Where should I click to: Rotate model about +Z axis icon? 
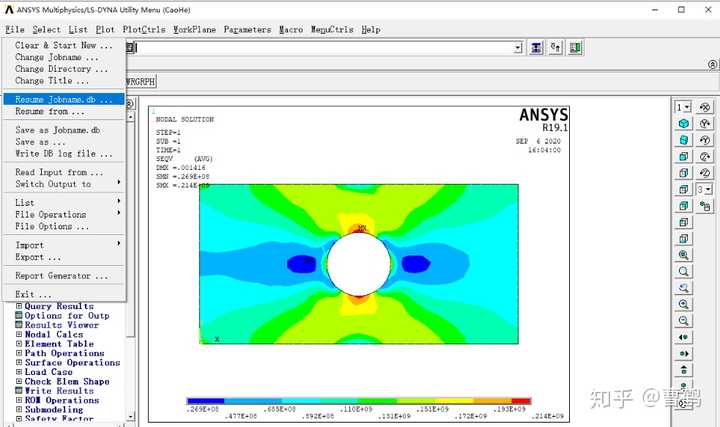pyautogui.click(x=705, y=157)
